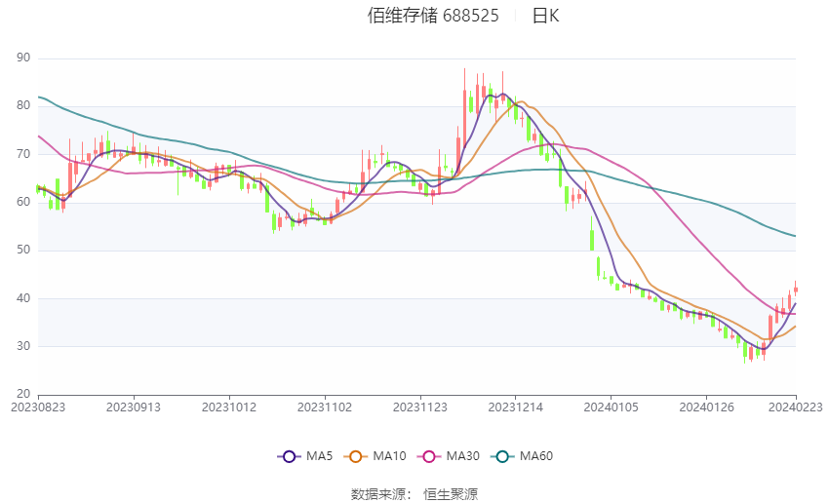
Task: Click x-axis date label 20231102
Action: pyautogui.click(x=325, y=407)
